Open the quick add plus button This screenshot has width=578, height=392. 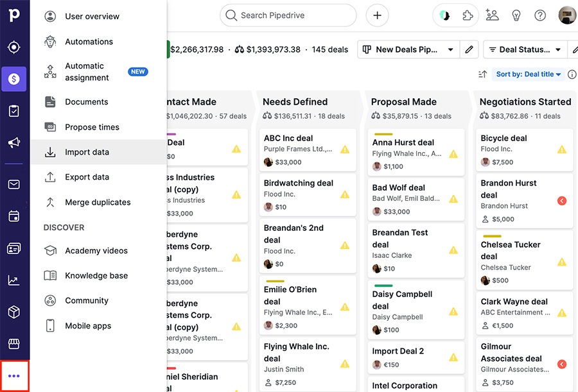pyautogui.click(x=377, y=15)
